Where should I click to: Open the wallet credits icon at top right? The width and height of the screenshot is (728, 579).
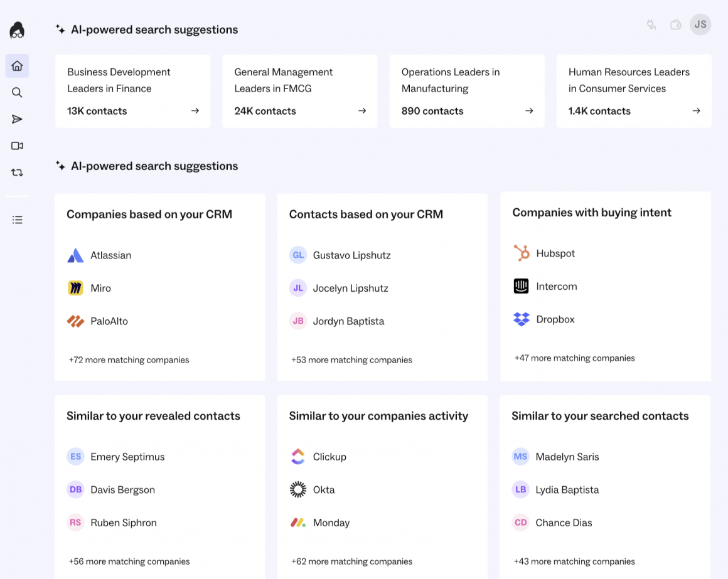pos(676,24)
